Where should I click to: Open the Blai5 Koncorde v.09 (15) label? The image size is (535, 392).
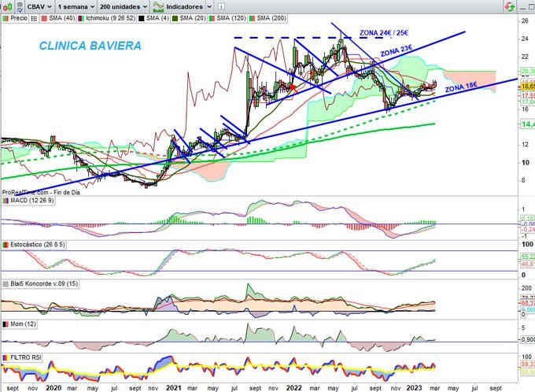44,283
